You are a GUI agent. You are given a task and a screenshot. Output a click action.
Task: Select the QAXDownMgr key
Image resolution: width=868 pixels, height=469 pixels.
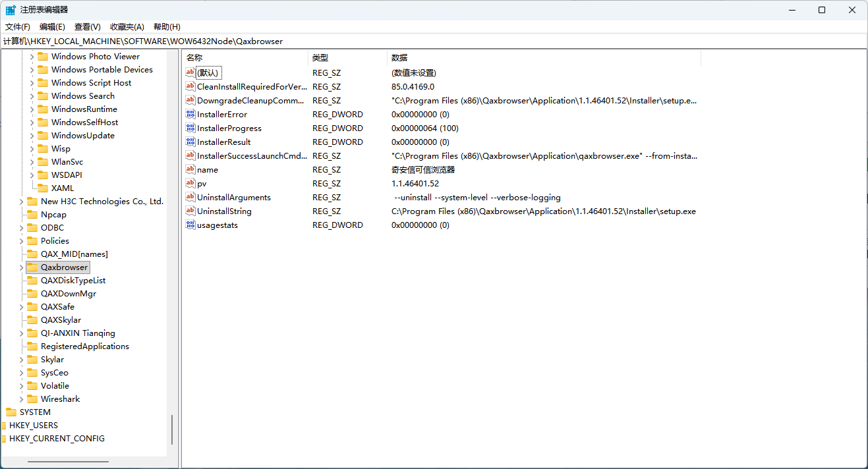point(69,294)
